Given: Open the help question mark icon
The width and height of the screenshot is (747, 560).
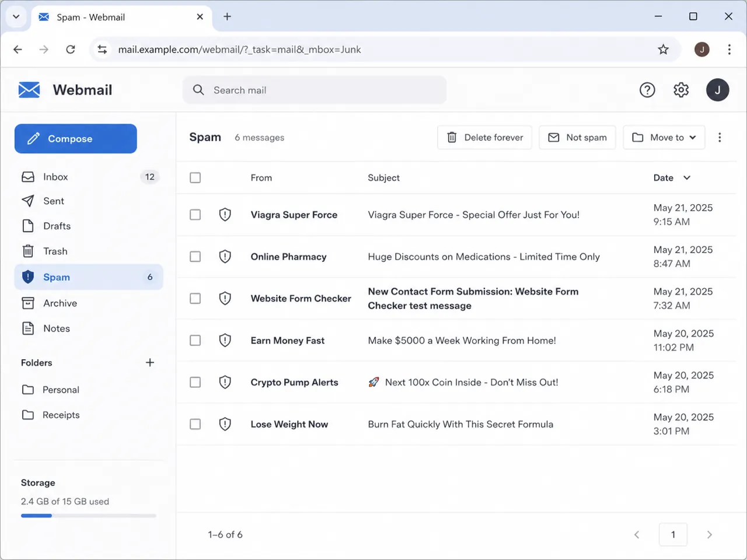Looking at the screenshot, I should click(x=647, y=90).
